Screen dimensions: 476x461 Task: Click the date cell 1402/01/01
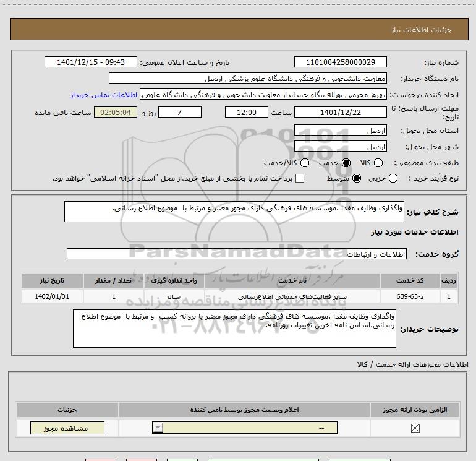tap(52, 296)
